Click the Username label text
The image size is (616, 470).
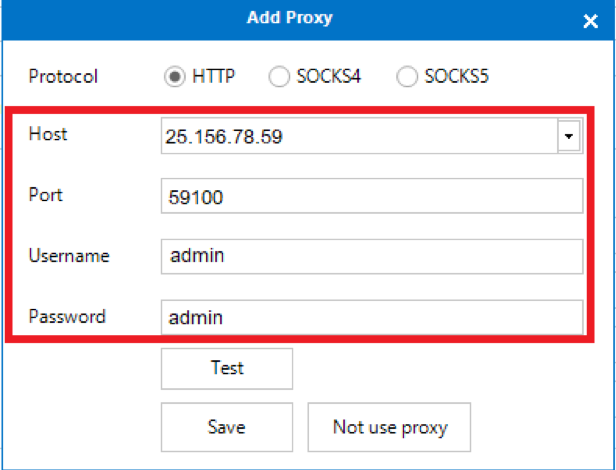[x=69, y=256]
